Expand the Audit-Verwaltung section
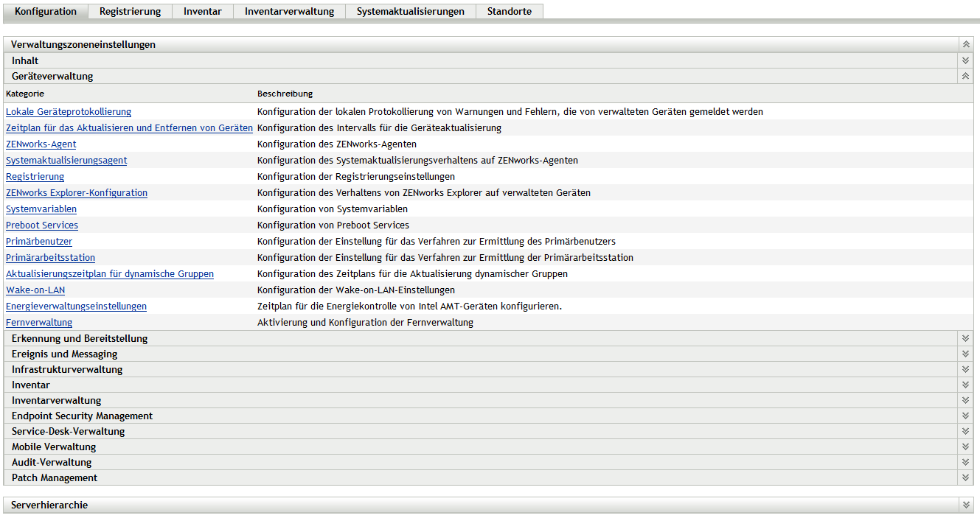 tap(965, 462)
